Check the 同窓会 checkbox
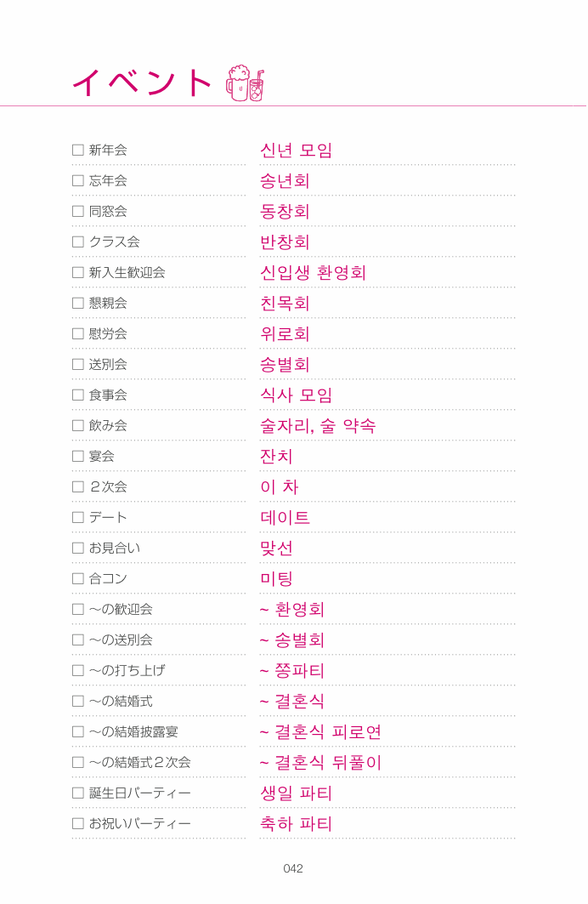Screen dimensions: 588x904 coord(77,211)
